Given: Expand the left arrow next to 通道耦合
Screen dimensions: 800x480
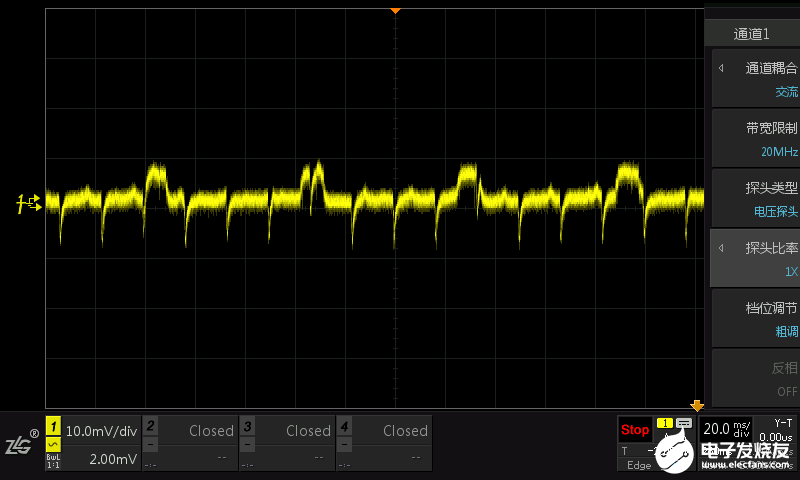Looking at the screenshot, I should pyautogui.click(x=721, y=68).
